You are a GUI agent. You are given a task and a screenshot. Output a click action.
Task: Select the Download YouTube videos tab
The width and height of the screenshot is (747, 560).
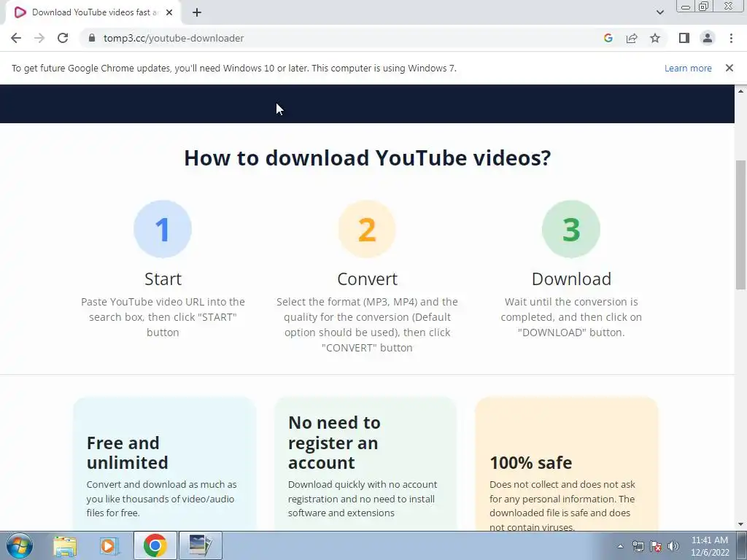point(94,12)
